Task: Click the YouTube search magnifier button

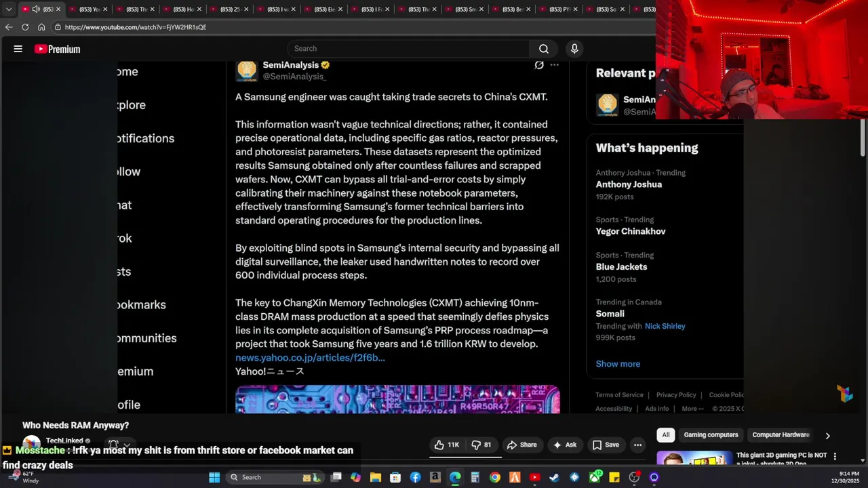Action: click(543, 49)
